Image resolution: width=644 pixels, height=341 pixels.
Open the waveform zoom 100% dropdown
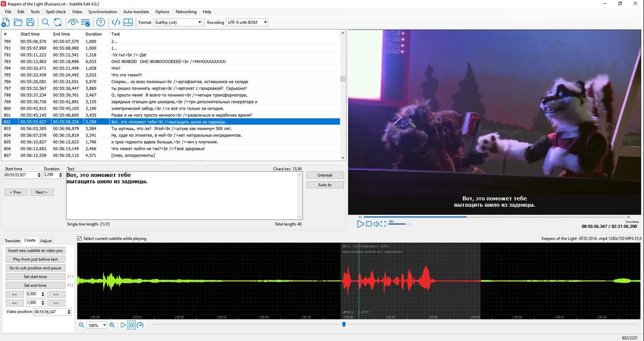coord(97,325)
